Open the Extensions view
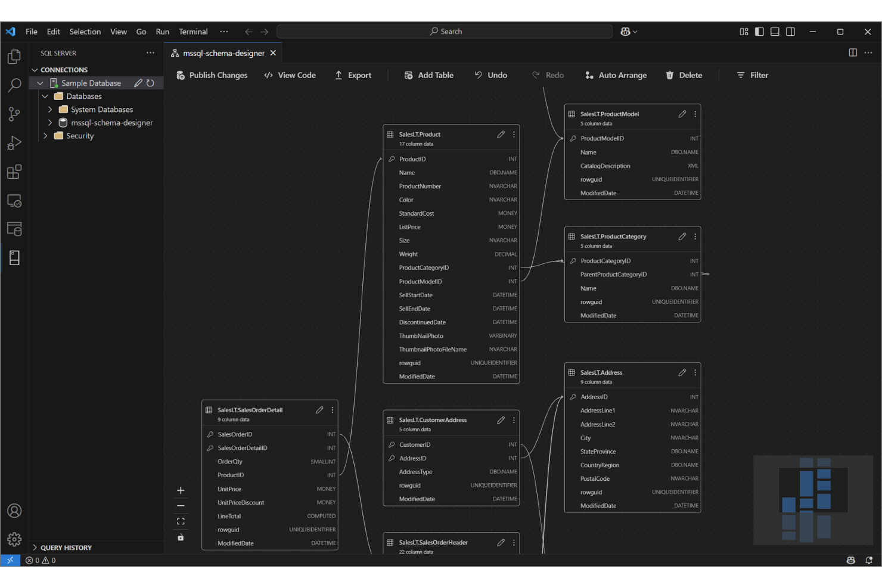Screen dimensions: 882x588 pos(14,172)
